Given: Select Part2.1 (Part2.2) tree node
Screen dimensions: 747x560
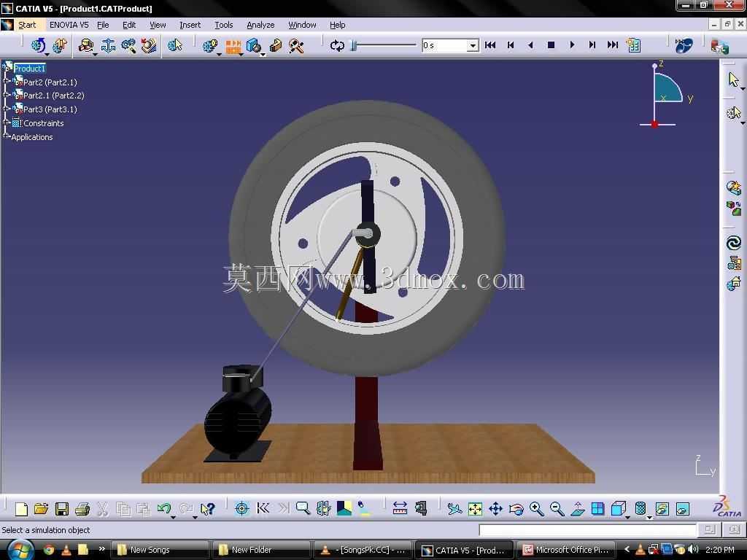Looking at the screenshot, I should pyautogui.click(x=54, y=96).
